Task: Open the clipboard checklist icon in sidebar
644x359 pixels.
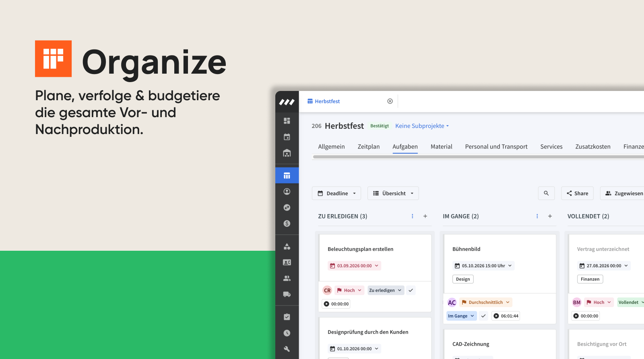Action: click(287, 317)
